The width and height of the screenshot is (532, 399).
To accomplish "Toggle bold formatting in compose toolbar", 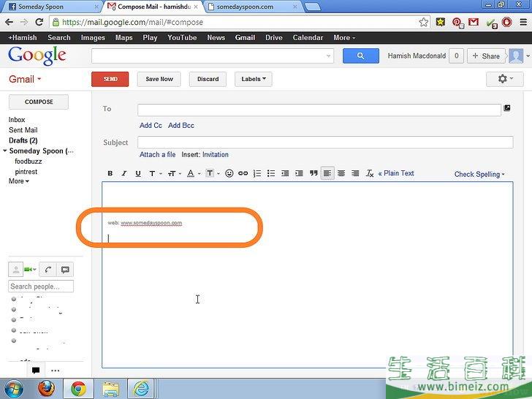I will point(110,173).
